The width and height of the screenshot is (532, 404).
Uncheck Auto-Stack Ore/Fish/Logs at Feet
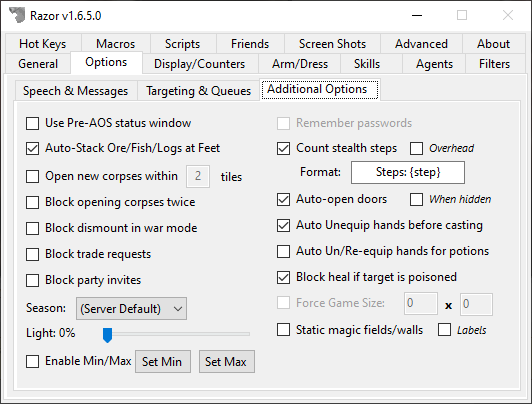coord(33,149)
